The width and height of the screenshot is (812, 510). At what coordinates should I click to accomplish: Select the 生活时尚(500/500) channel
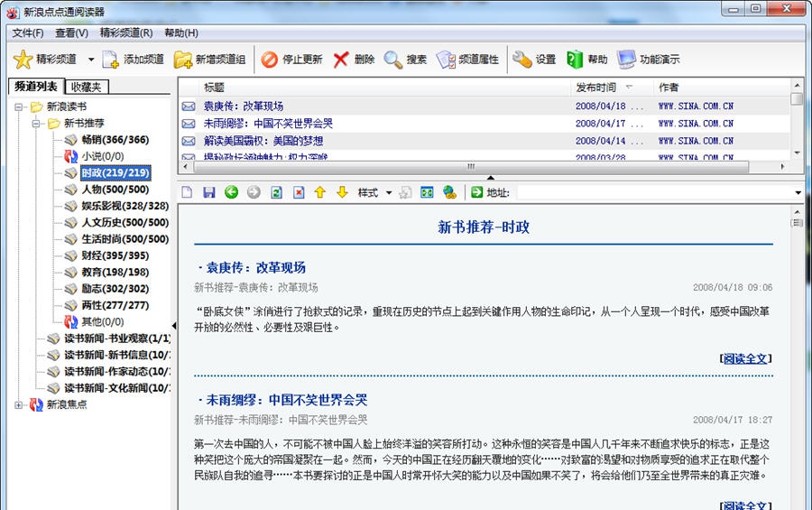point(125,239)
